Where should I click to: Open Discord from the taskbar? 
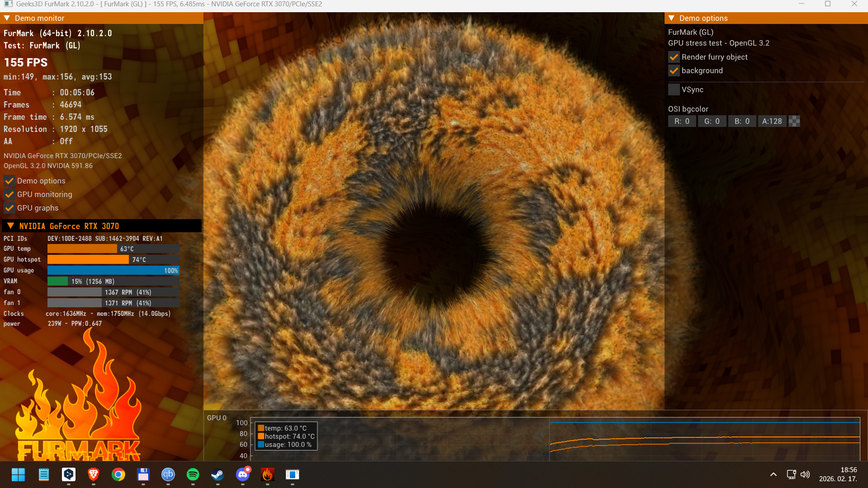click(x=243, y=474)
